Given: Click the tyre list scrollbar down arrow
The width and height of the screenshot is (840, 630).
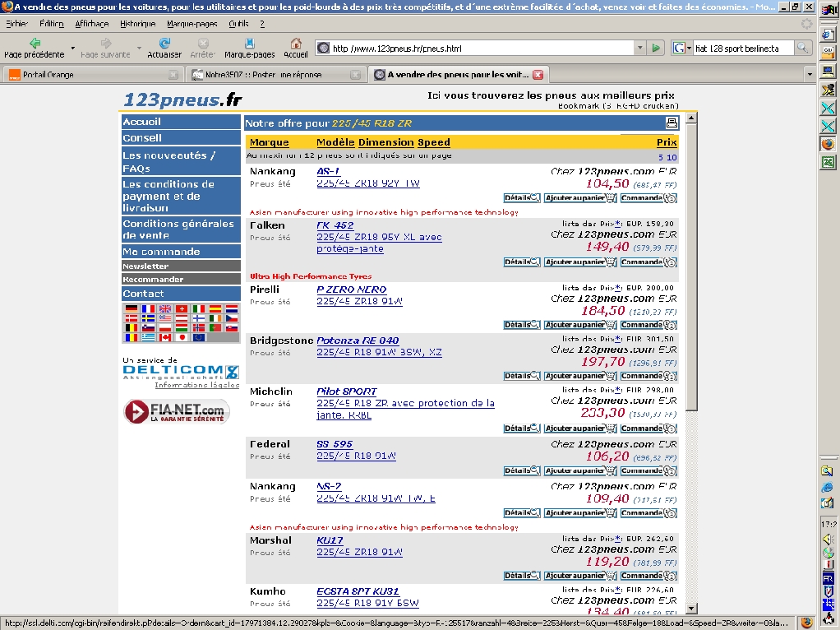Looking at the screenshot, I should pyautogui.click(x=691, y=608).
